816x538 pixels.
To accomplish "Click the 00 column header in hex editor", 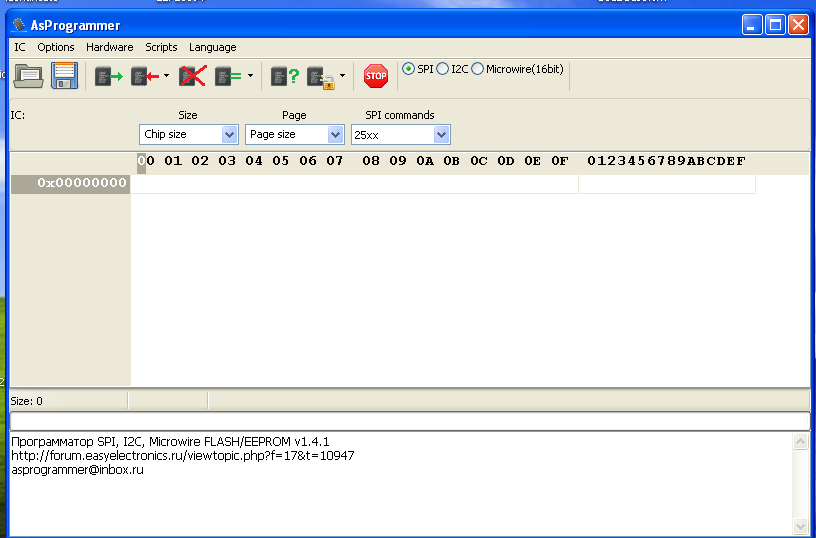I will [x=146, y=161].
